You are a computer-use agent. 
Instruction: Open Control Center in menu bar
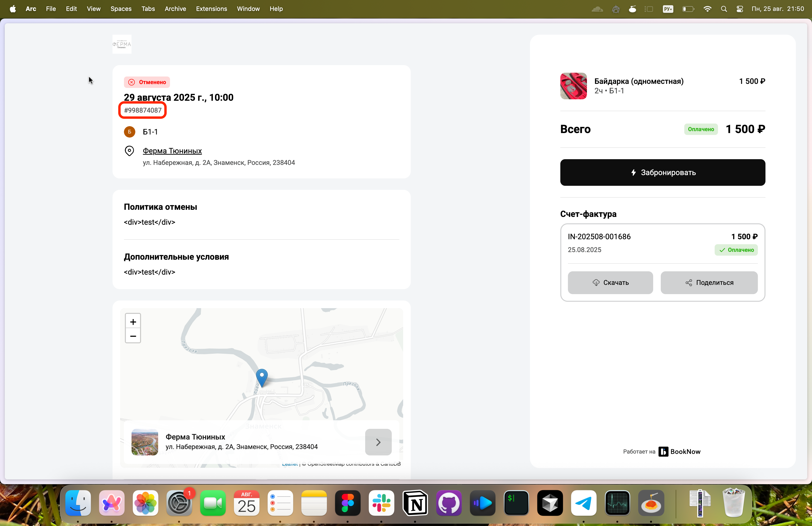pos(740,9)
